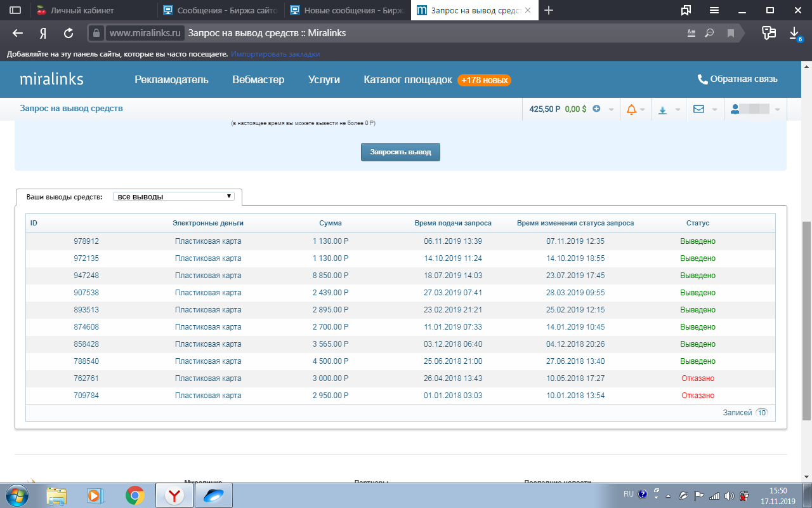The image size is (812, 508).
Task: Click the orange notifications bell icon
Action: (631, 109)
